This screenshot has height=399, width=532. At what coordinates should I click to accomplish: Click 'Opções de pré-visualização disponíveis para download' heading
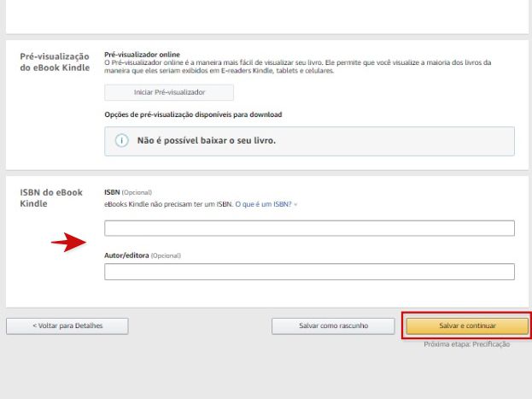pyautogui.click(x=193, y=114)
